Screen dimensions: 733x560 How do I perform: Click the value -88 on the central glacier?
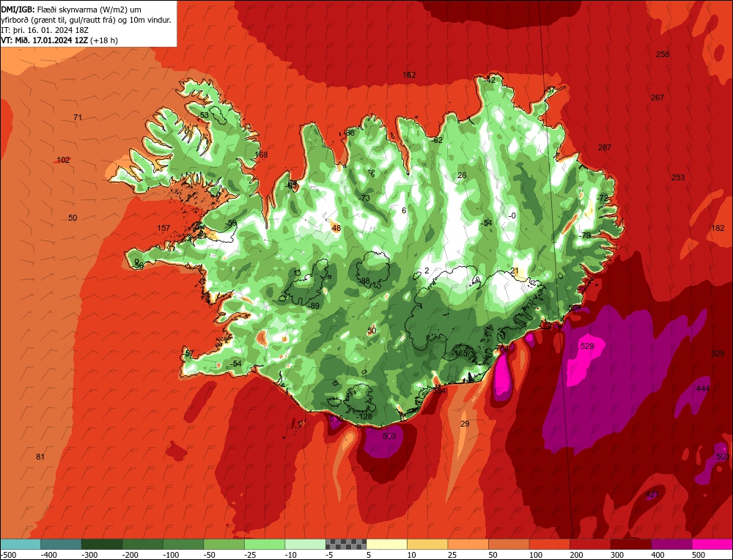click(x=364, y=281)
